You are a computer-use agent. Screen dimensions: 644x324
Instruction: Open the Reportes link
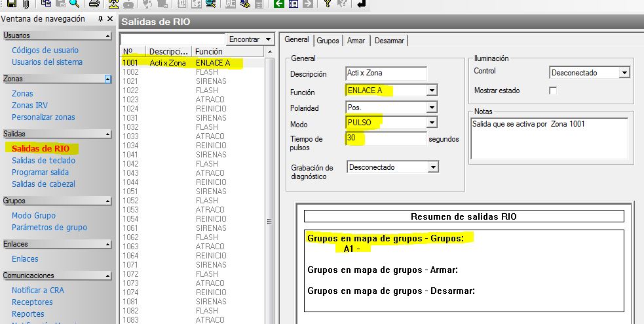(28, 314)
